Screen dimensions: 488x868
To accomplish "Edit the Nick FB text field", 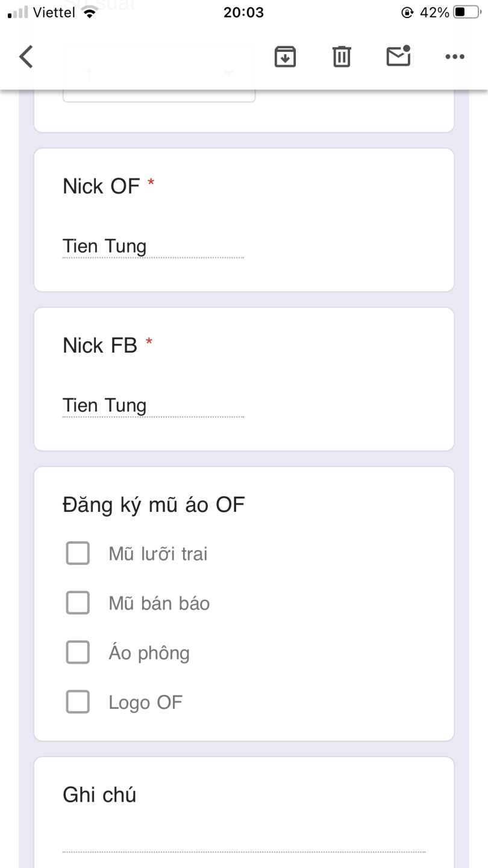I will [x=153, y=406].
